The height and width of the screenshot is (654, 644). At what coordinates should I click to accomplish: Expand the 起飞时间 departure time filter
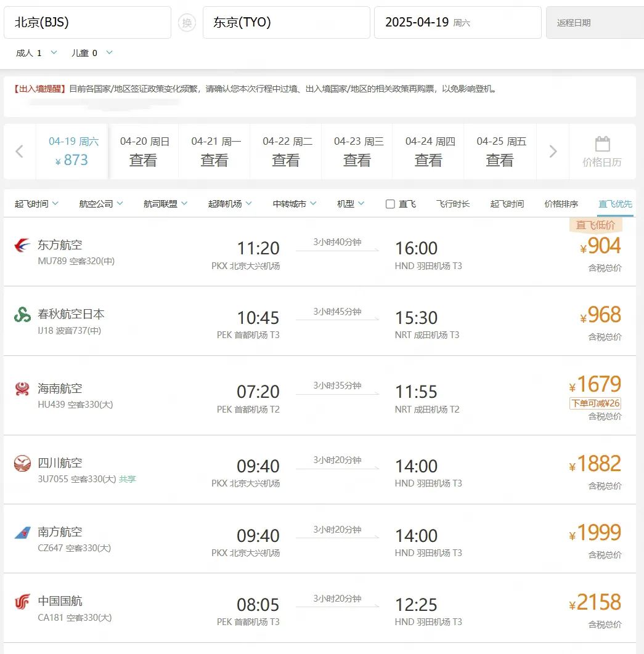[x=36, y=204]
